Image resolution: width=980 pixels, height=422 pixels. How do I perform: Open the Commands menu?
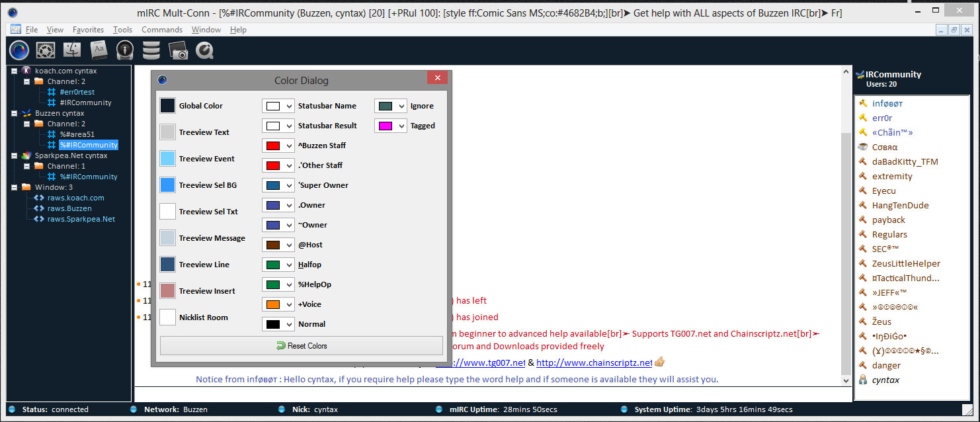(162, 30)
